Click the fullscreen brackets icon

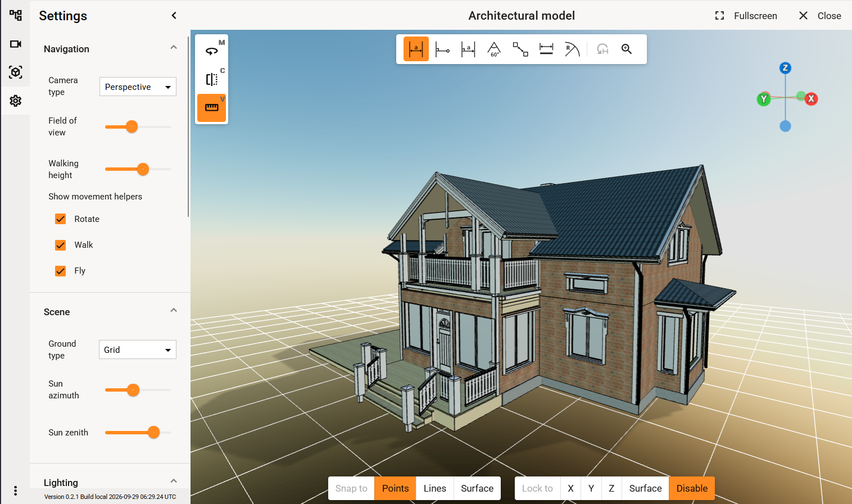click(x=719, y=16)
